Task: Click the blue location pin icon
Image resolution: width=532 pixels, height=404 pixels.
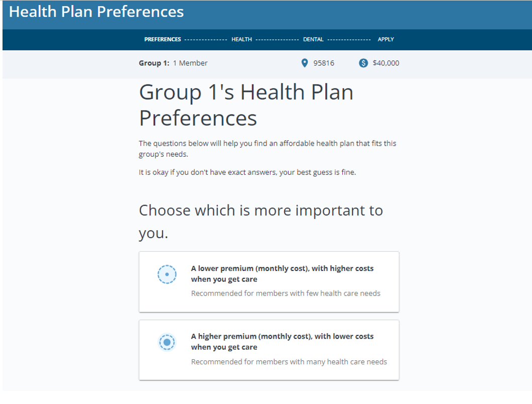Action: click(x=304, y=63)
